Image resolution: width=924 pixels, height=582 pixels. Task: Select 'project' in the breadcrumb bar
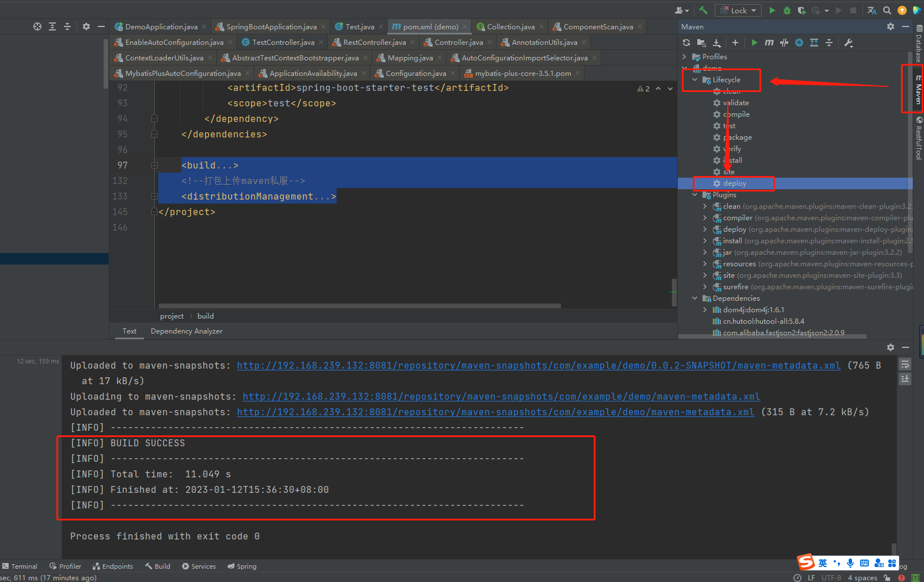click(x=171, y=316)
